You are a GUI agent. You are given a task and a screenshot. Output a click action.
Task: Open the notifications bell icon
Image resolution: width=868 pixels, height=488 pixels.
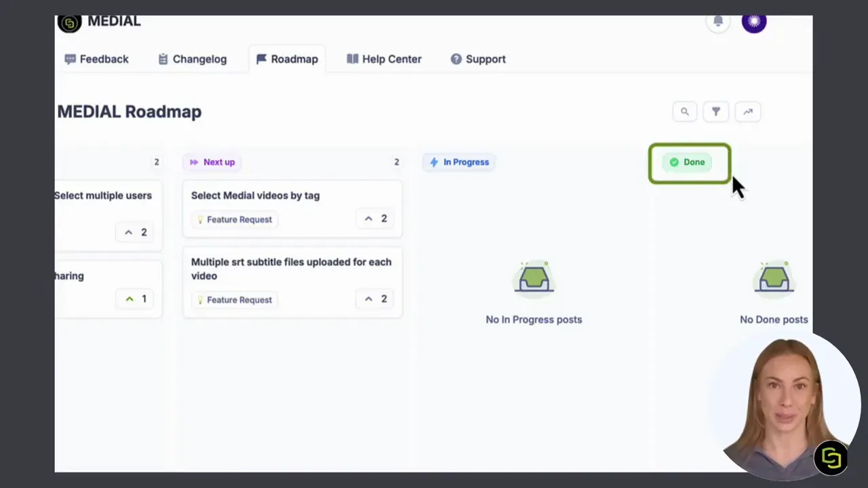pos(718,21)
